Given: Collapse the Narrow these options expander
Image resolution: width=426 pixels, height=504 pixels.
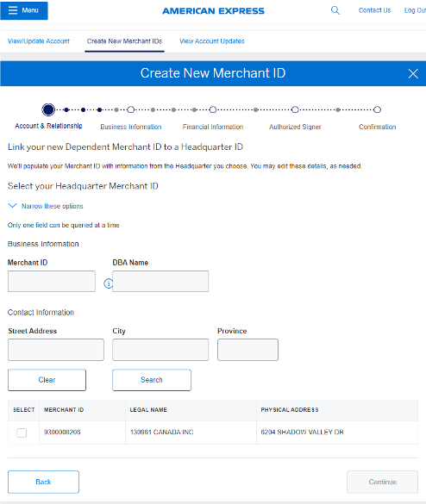Looking at the screenshot, I should point(46,206).
